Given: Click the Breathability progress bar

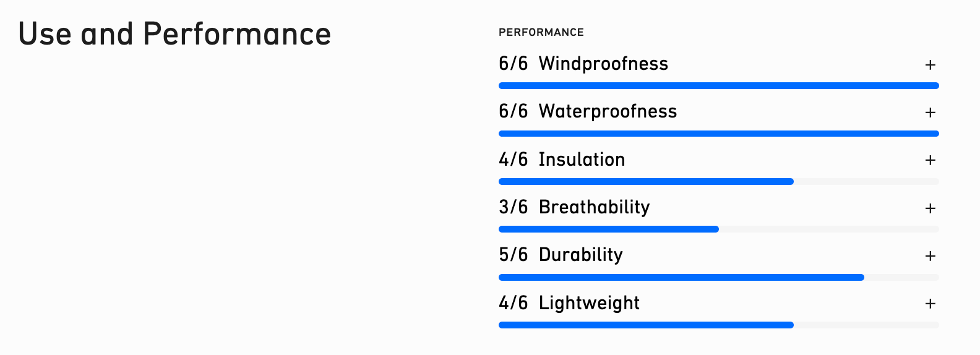Looking at the screenshot, I should click(719, 229).
